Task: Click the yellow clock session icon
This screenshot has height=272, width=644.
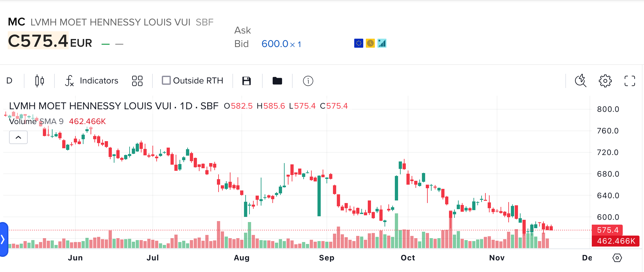Action: 370,43
